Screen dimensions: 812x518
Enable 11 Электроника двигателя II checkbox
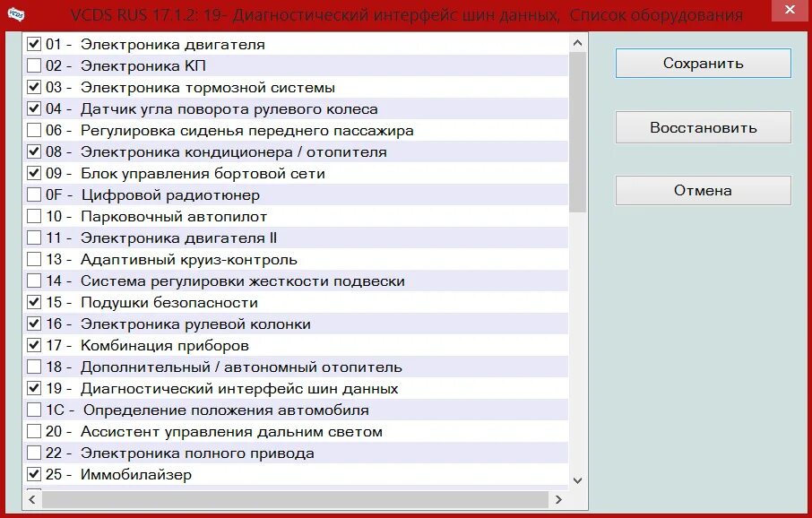click(x=34, y=237)
